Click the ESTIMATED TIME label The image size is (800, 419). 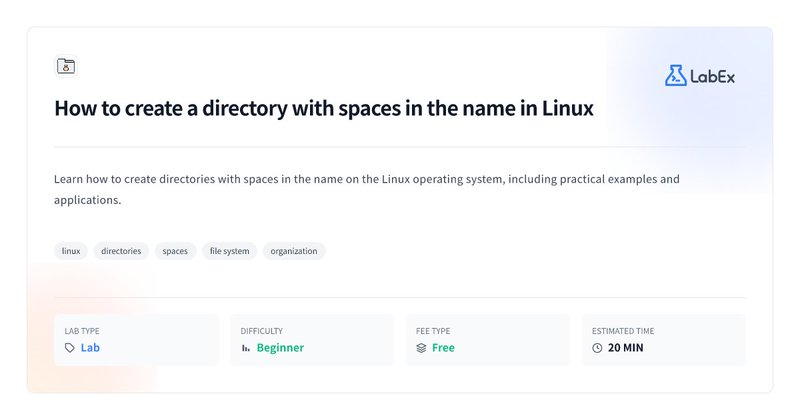point(623,331)
